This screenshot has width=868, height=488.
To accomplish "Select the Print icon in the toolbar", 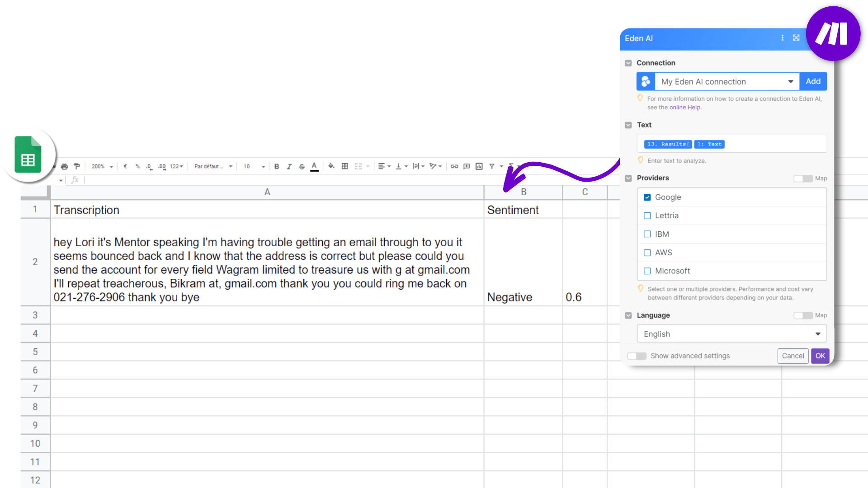I will [x=64, y=166].
